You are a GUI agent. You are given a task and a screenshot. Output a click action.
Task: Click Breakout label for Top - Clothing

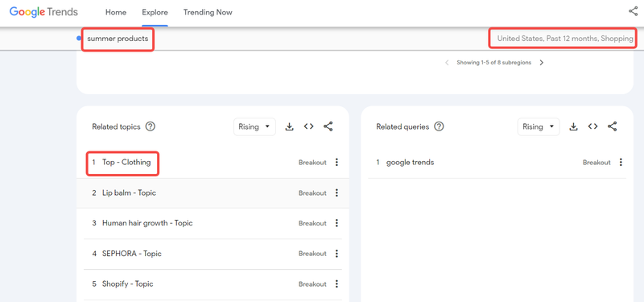click(312, 163)
